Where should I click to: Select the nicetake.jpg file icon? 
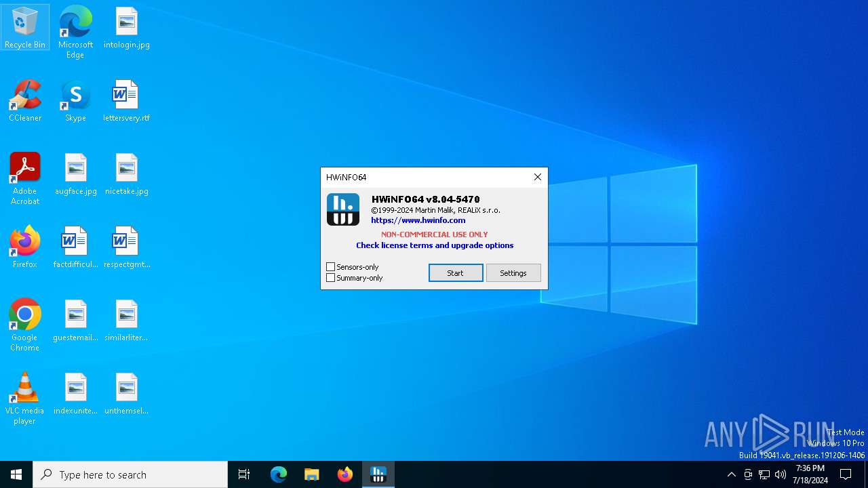coord(127,174)
